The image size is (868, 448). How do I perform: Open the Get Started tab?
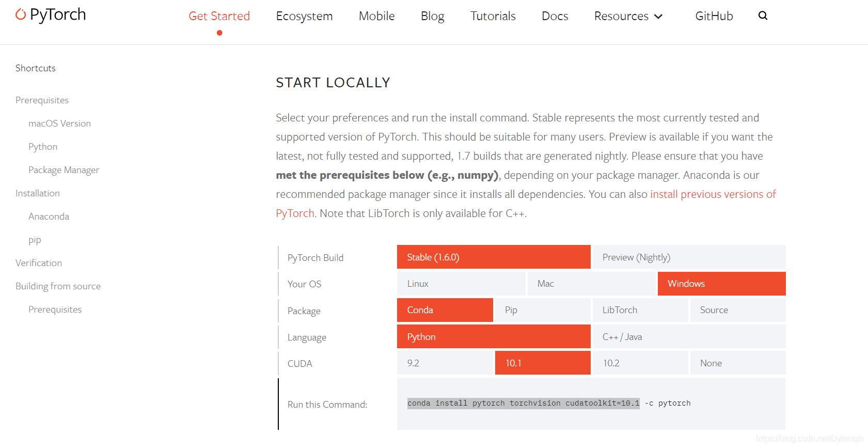coord(219,16)
